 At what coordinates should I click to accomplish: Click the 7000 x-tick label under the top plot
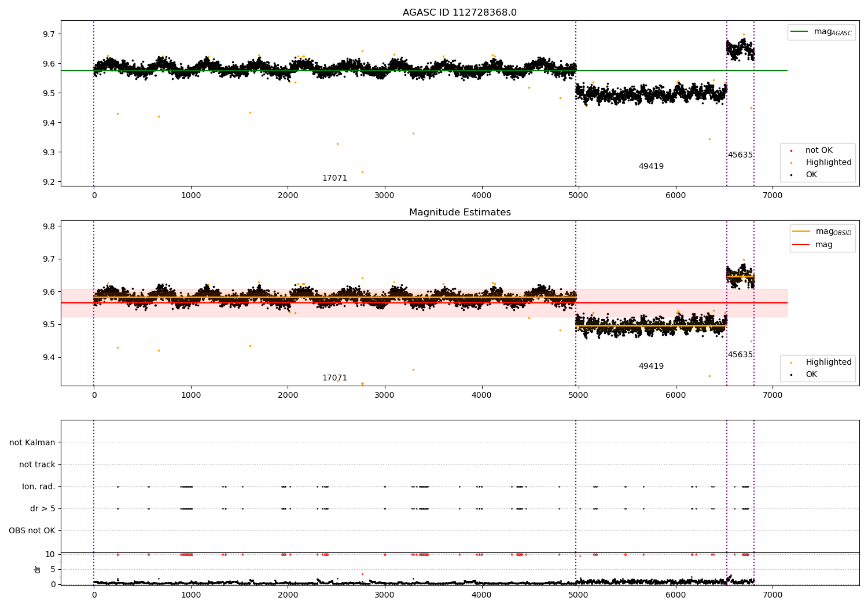click(773, 196)
